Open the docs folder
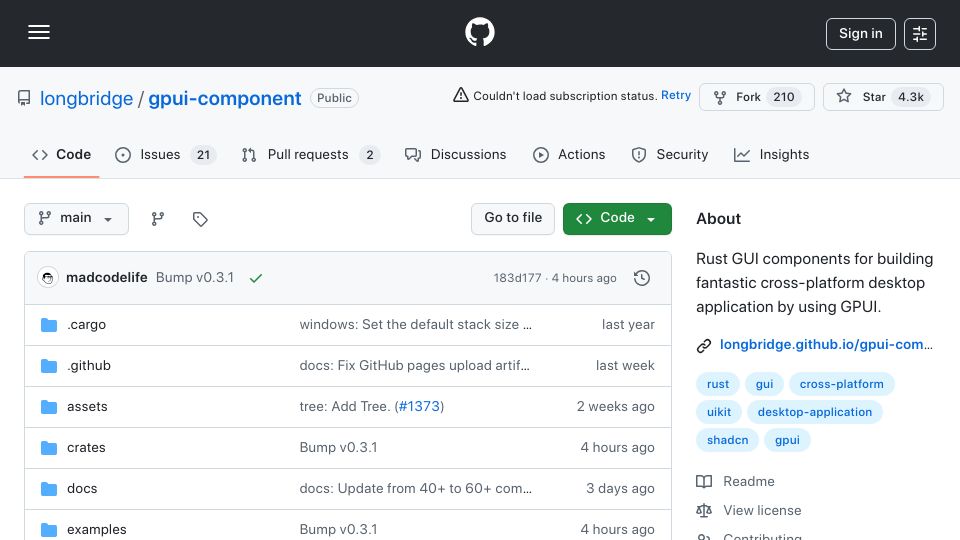 [x=82, y=489]
